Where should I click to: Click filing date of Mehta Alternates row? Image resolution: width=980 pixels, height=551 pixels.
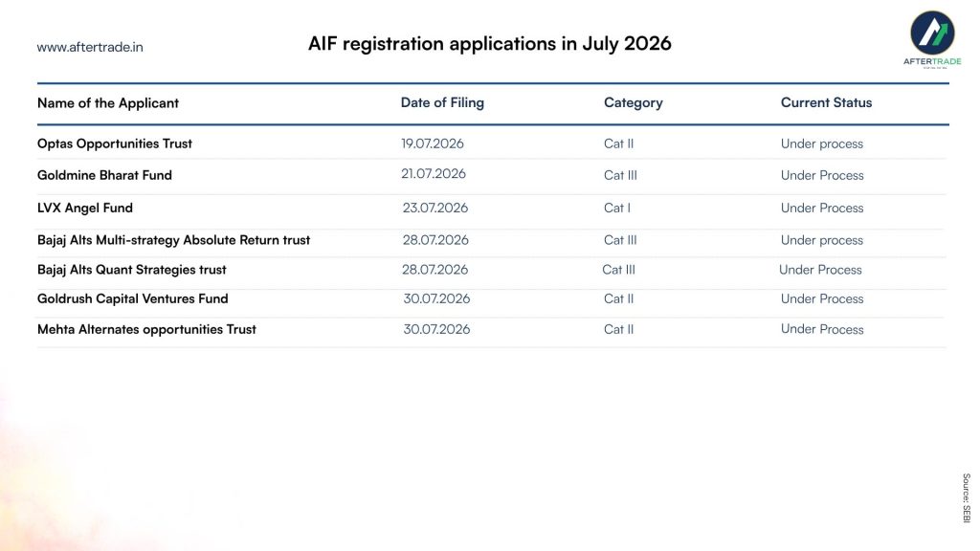point(436,329)
